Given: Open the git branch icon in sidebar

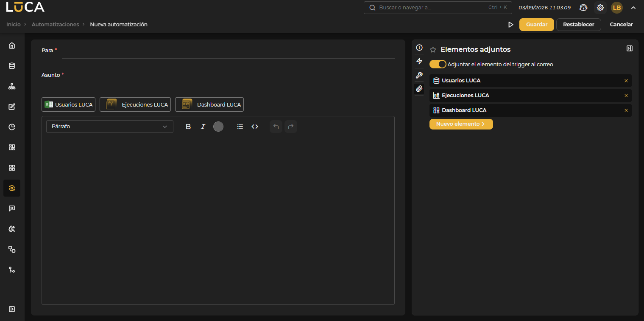Looking at the screenshot, I should coord(12,270).
